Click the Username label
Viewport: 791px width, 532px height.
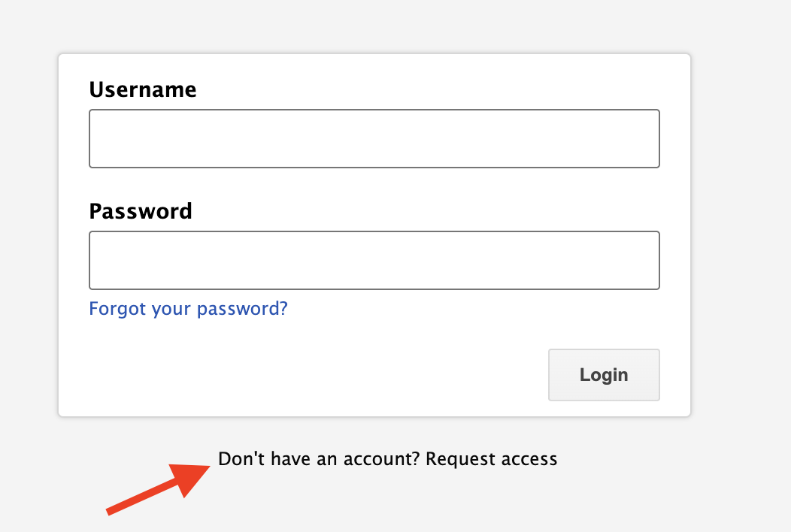(x=143, y=89)
